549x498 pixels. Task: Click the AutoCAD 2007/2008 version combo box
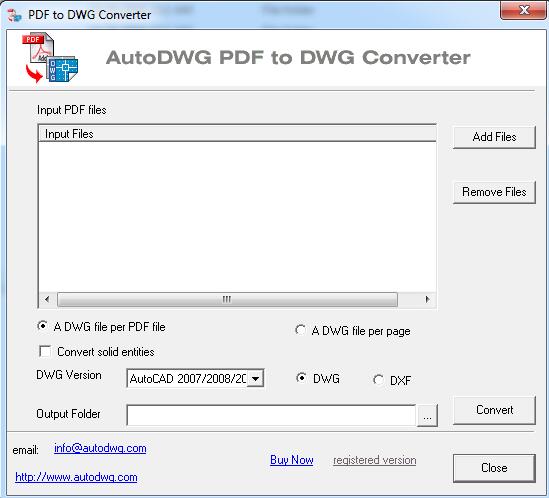click(195, 379)
